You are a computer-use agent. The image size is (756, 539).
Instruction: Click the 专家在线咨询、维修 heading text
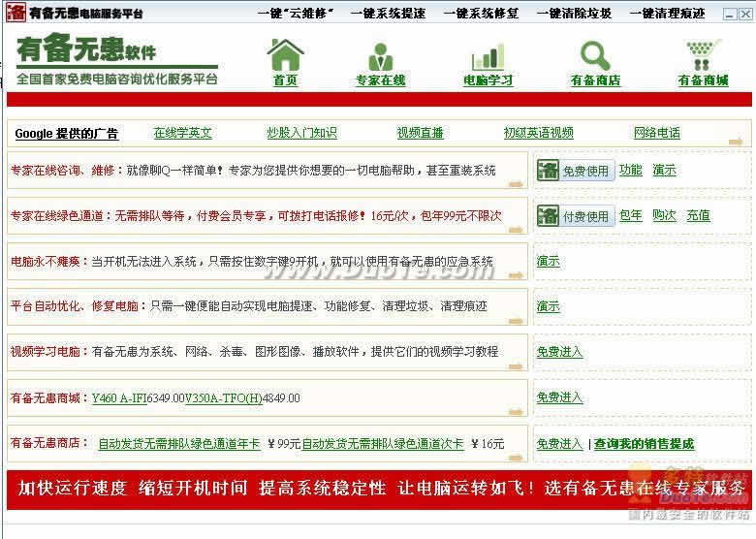pos(63,171)
